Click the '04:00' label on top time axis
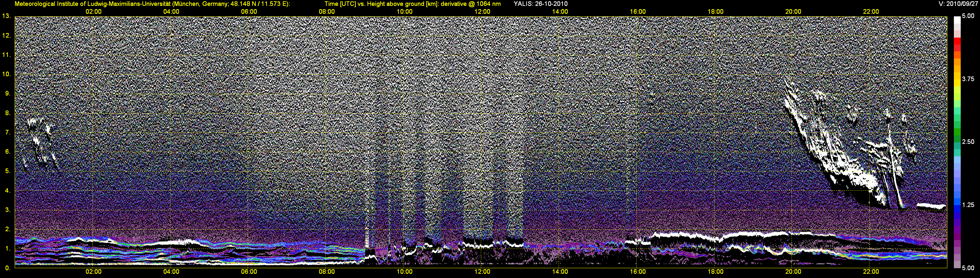 point(171,12)
